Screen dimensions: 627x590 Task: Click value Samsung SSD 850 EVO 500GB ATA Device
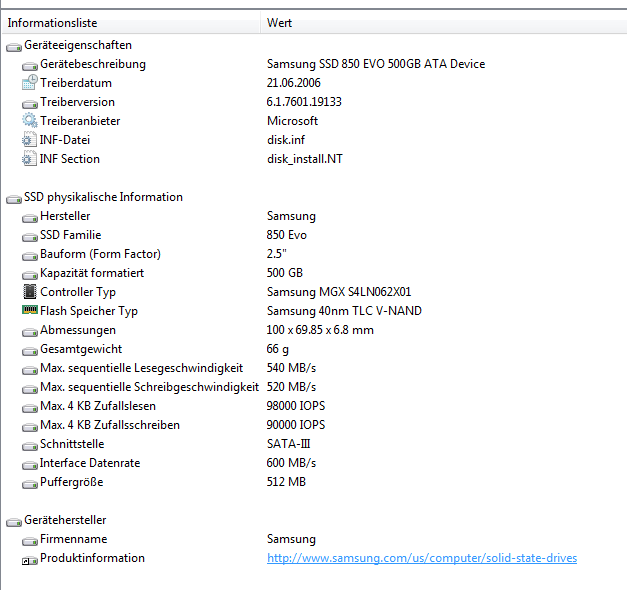click(376, 64)
